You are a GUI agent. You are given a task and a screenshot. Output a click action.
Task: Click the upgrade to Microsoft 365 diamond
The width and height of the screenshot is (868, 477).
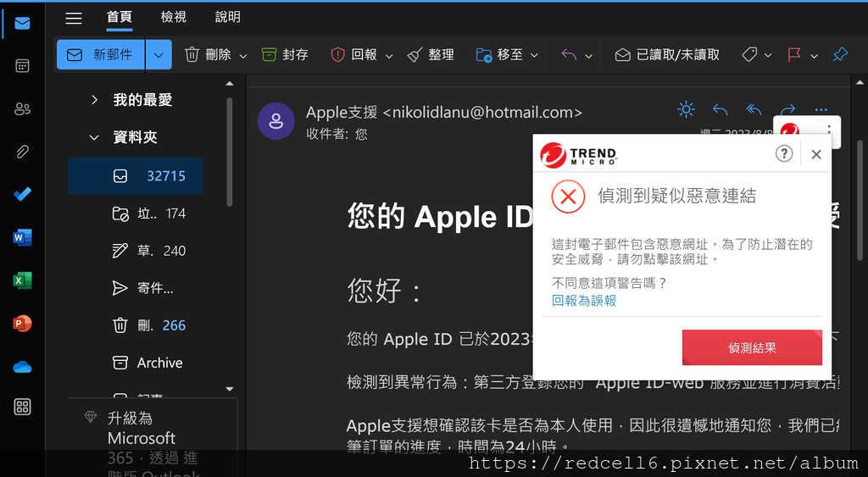[91, 417]
